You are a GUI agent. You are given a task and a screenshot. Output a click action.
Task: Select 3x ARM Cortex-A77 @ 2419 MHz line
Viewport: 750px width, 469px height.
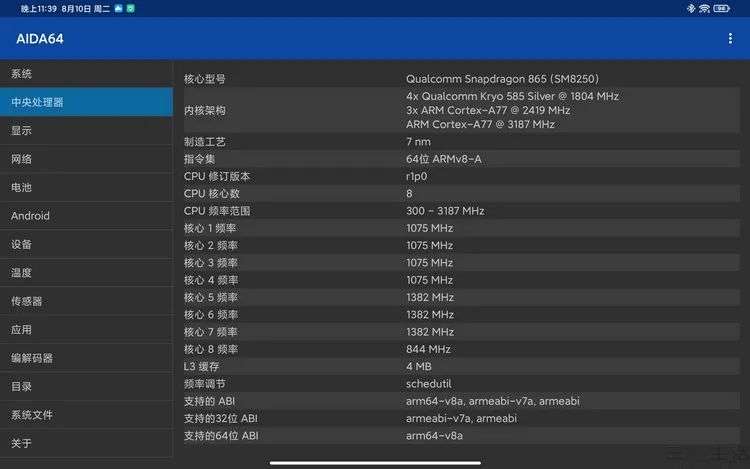point(488,110)
